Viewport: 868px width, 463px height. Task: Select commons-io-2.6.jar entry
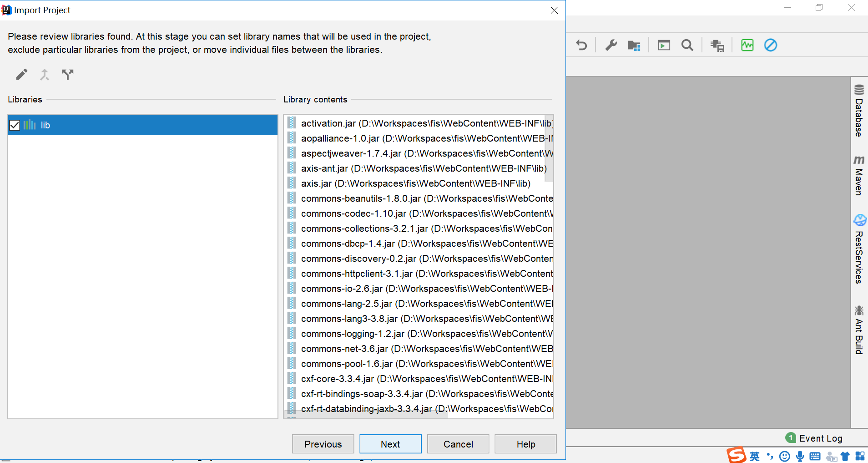tap(420, 289)
